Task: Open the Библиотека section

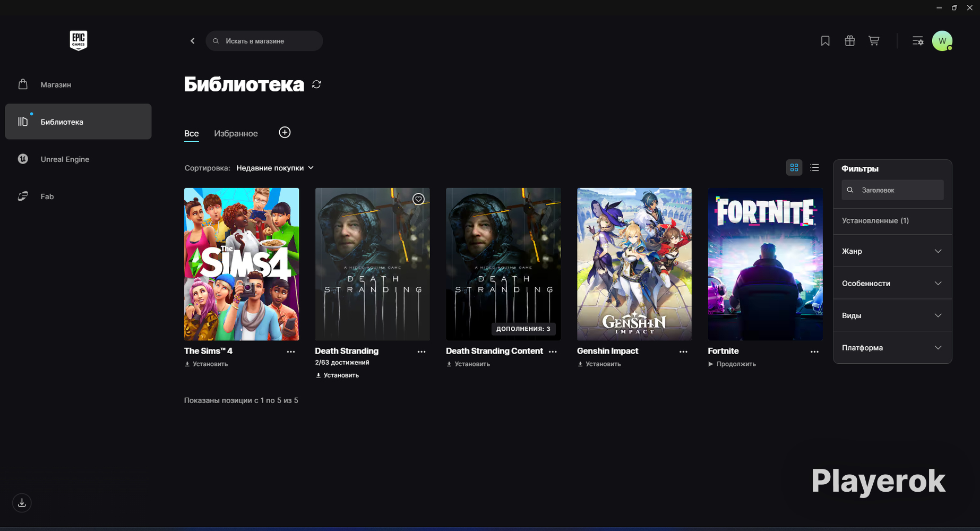Action: pyautogui.click(x=78, y=122)
